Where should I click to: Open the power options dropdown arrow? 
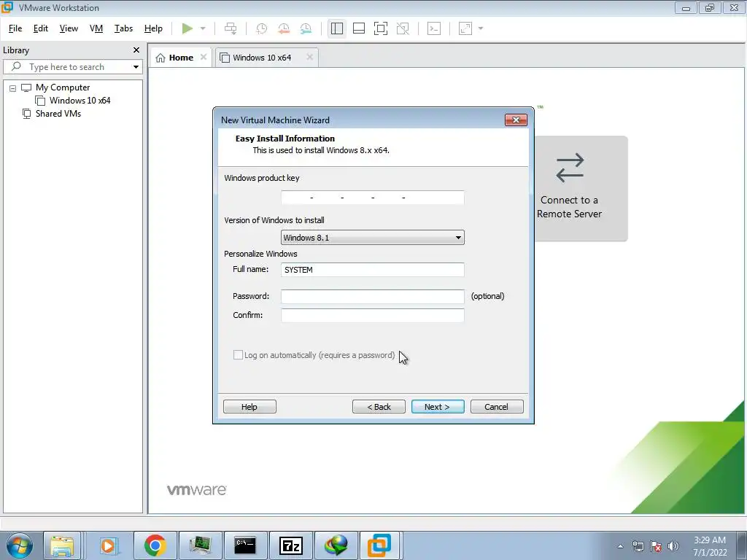click(203, 28)
